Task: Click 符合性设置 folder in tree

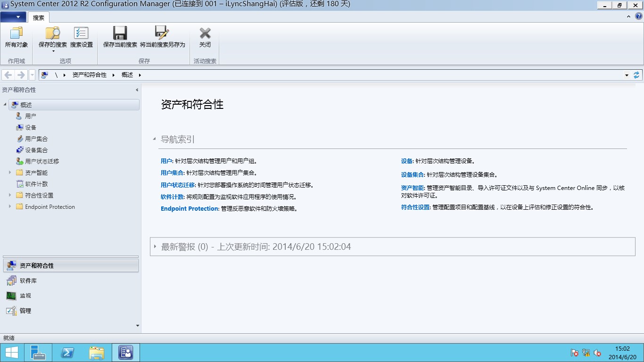Action: [x=39, y=195]
